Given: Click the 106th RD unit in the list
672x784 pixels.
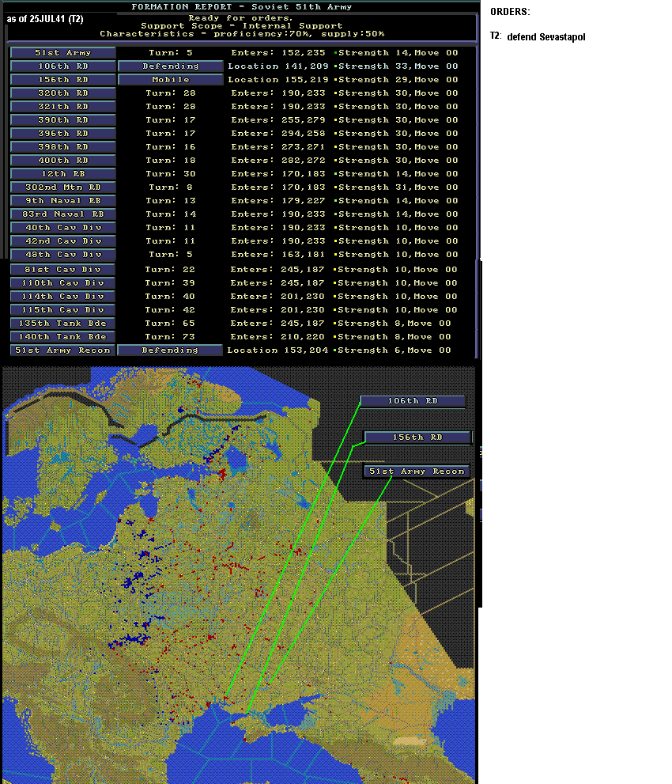Looking at the screenshot, I should pyautogui.click(x=63, y=66).
